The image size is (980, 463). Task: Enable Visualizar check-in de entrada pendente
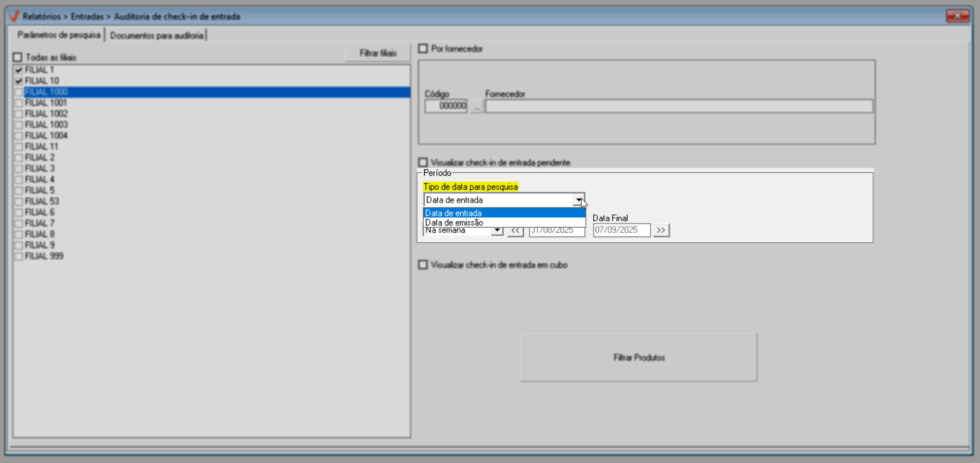coord(423,162)
